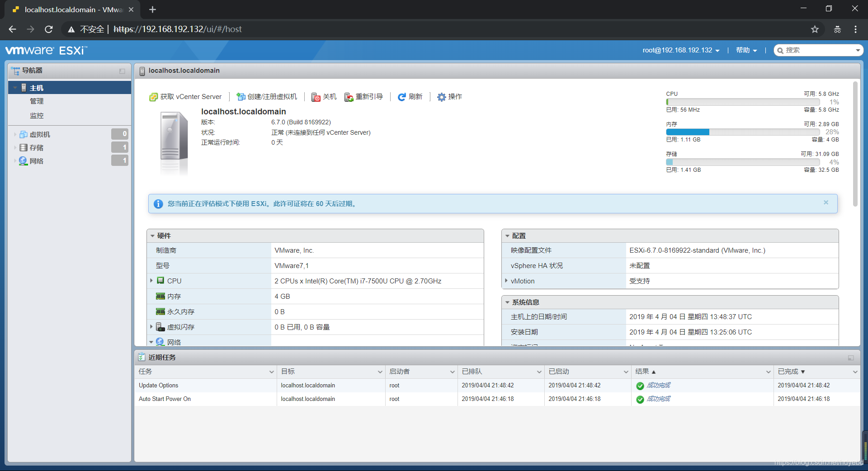
Task: Click the large server host image
Action: click(x=174, y=142)
